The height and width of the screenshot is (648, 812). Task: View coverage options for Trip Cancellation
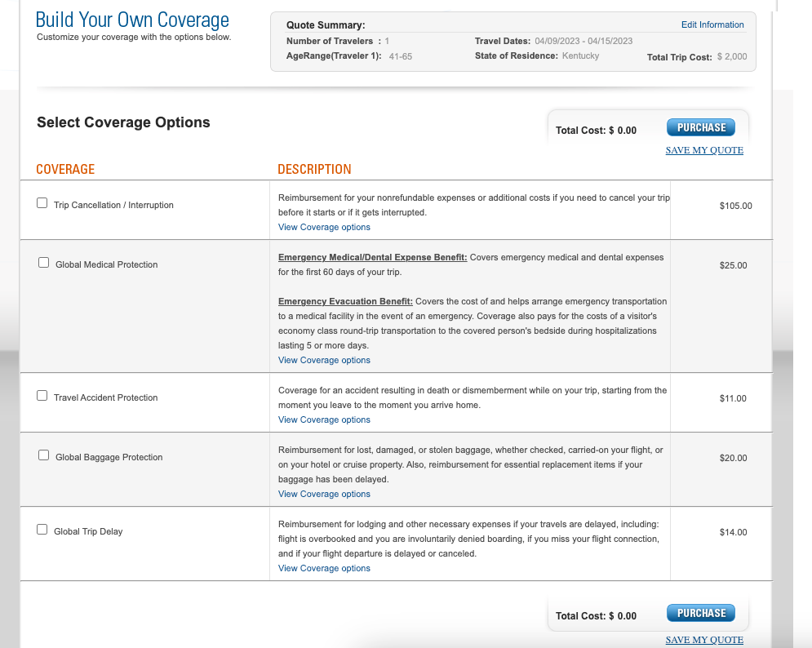click(323, 227)
